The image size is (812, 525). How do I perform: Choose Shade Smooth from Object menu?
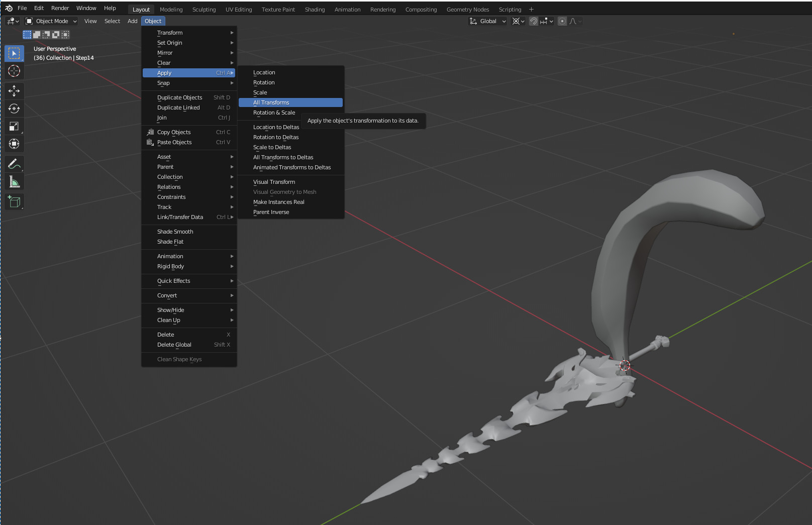pos(175,232)
